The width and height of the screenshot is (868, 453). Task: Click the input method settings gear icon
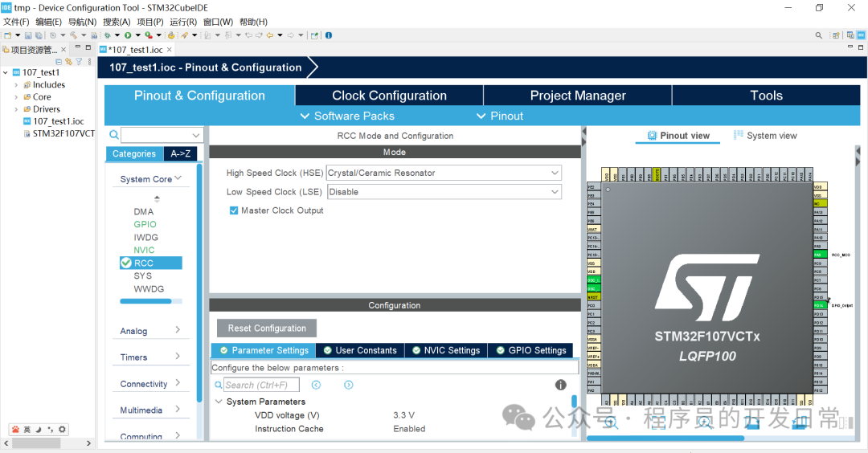point(62,429)
